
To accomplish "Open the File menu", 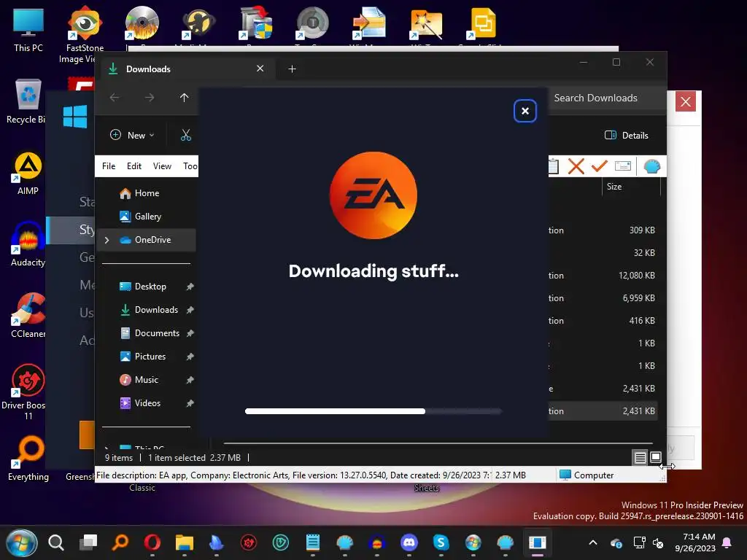I will [109, 166].
